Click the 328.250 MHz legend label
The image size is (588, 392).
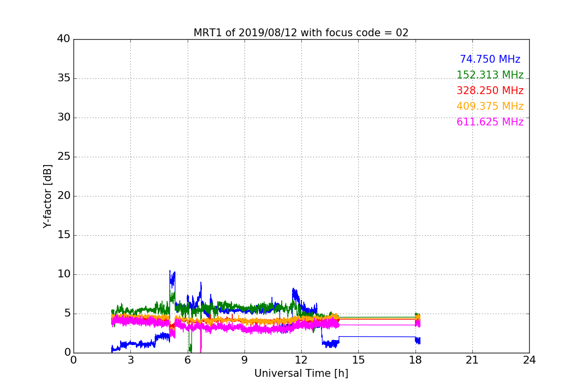point(490,91)
